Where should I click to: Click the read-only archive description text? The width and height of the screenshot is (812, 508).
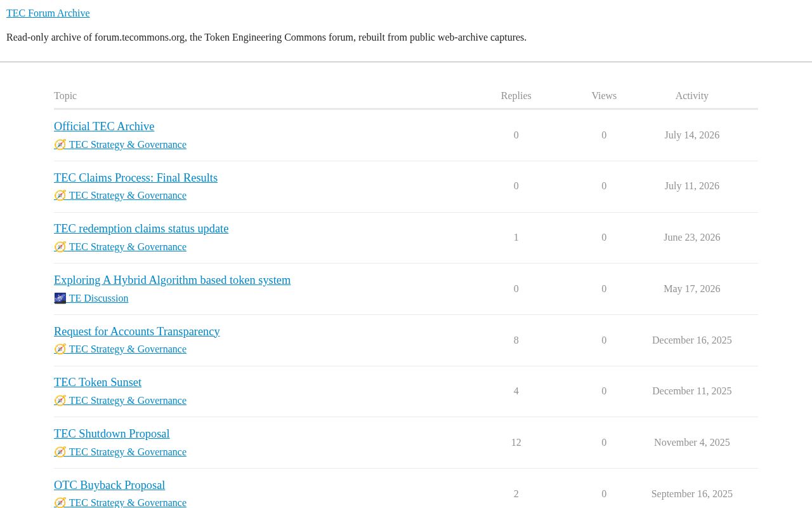pos(266,37)
